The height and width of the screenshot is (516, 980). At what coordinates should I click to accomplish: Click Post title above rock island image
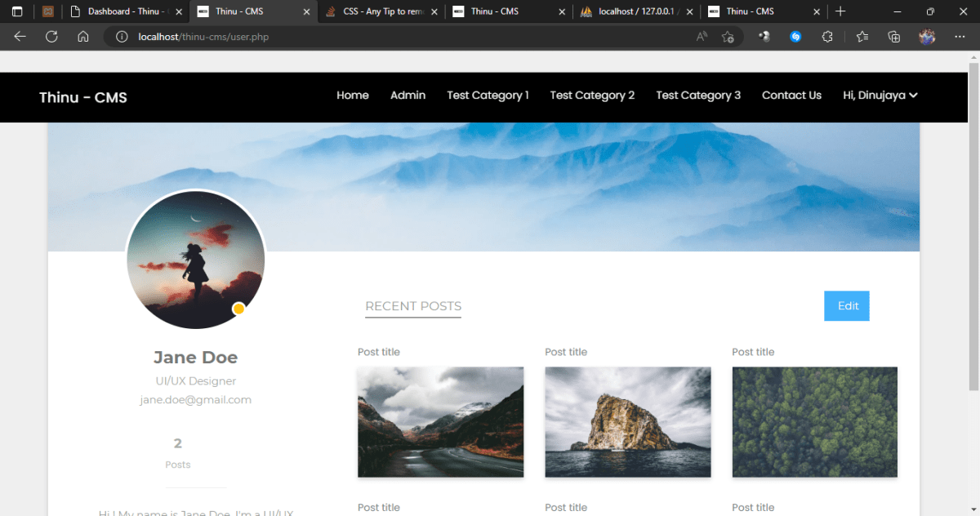[x=566, y=352]
